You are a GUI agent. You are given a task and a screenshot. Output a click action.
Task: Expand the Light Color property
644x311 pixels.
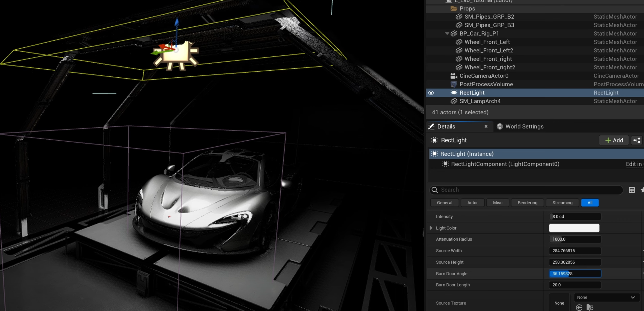pos(431,228)
